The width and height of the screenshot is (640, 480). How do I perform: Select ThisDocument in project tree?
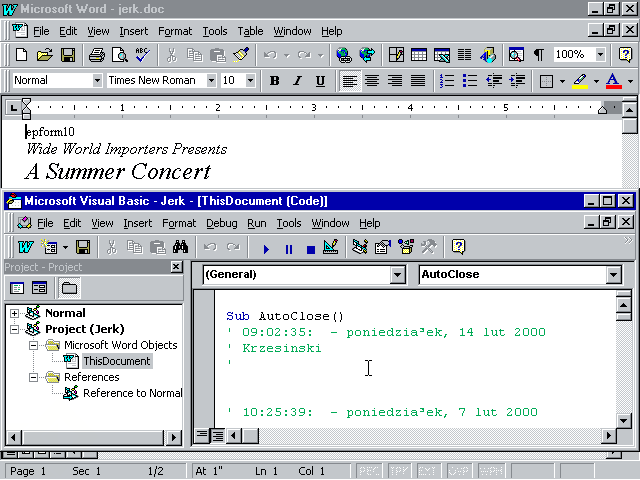point(117,361)
